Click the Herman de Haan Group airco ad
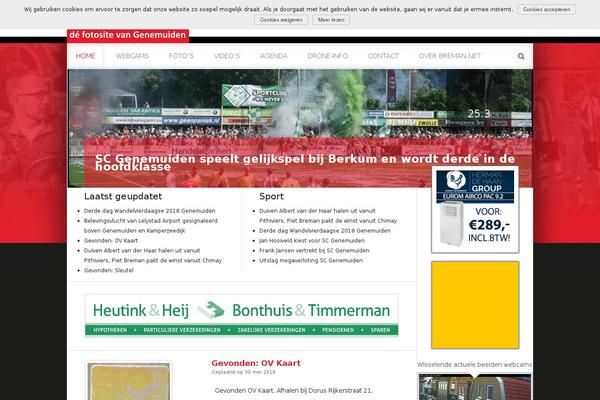The image size is (600, 400). click(475, 210)
